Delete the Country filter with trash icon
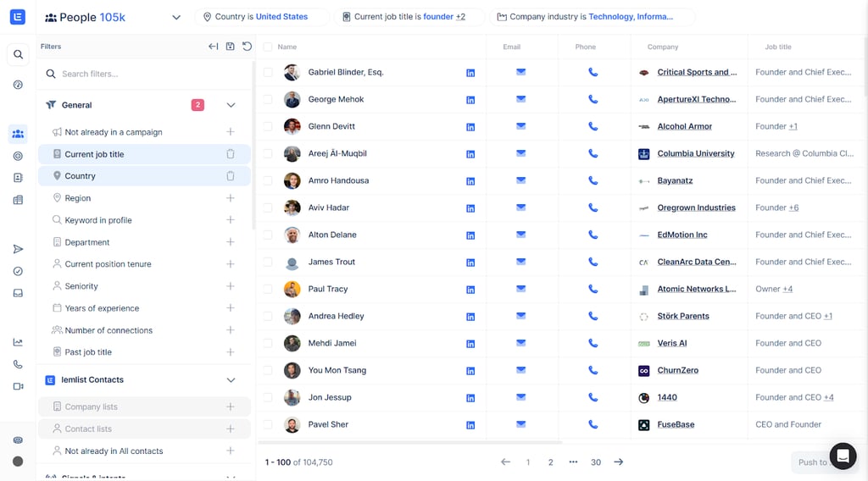Screen dimensions: 868x481 pos(231,176)
